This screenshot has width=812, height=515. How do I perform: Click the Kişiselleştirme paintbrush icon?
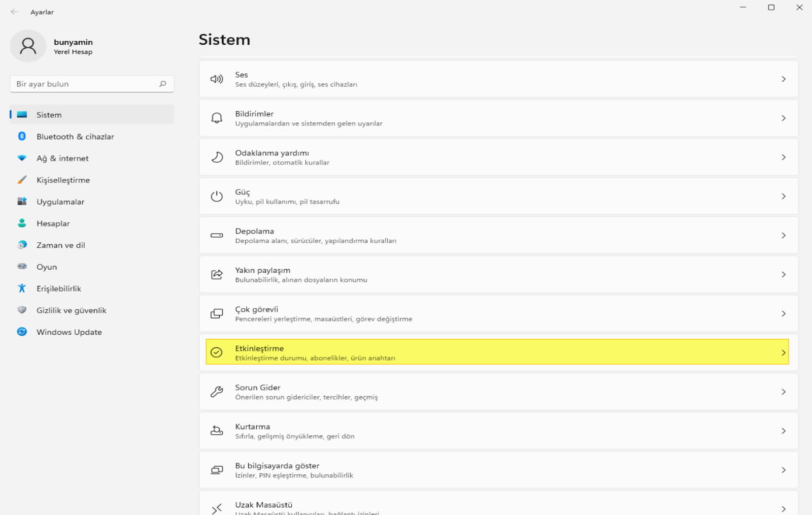tap(22, 180)
